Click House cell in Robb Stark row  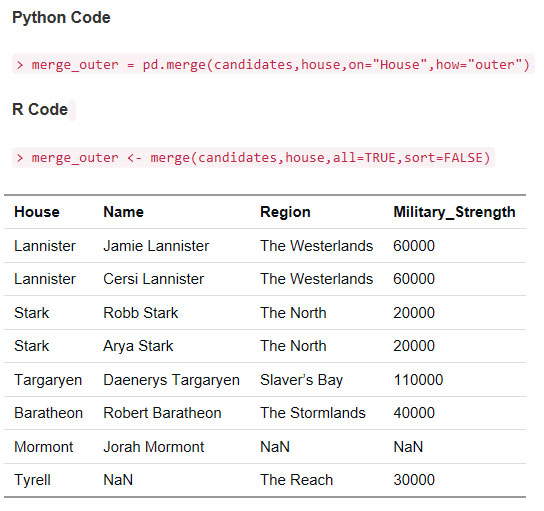pos(32,313)
